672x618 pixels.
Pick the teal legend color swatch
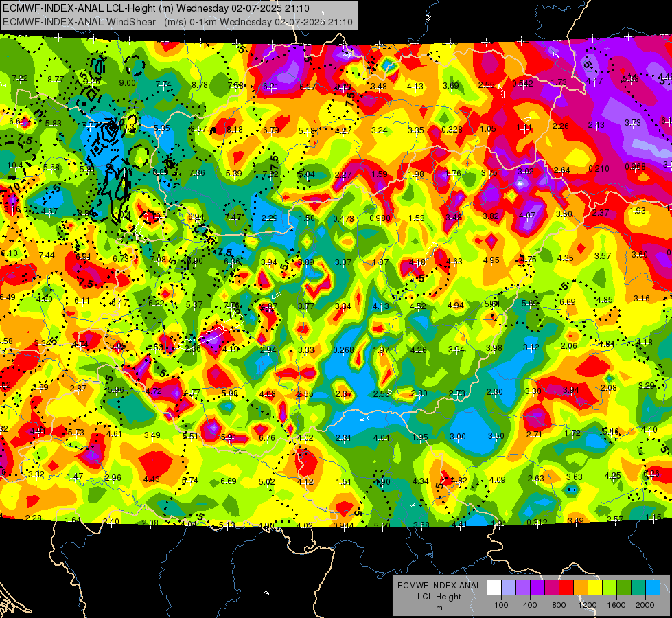(638, 588)
